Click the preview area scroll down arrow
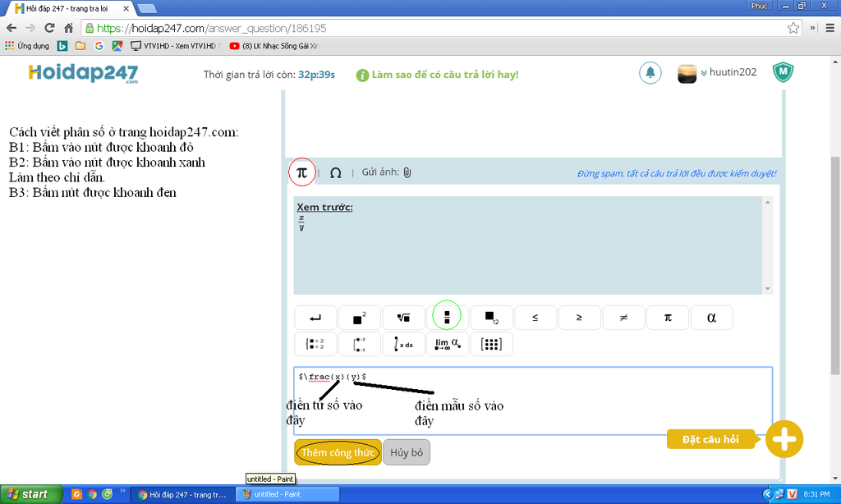 tap(768, 288)
